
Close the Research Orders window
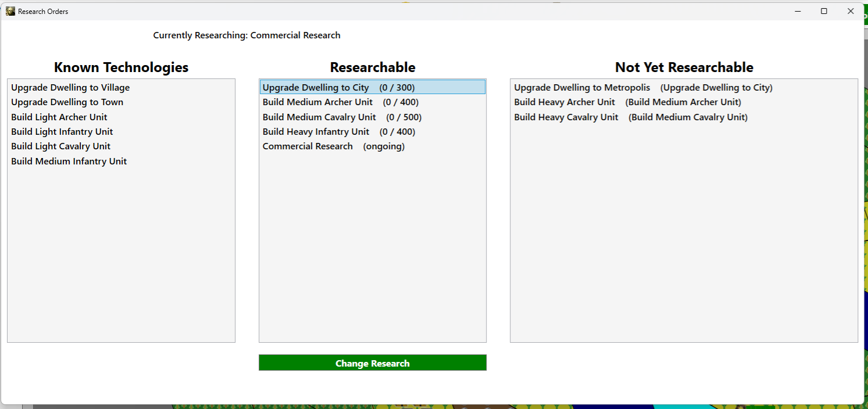coord(851,11)
